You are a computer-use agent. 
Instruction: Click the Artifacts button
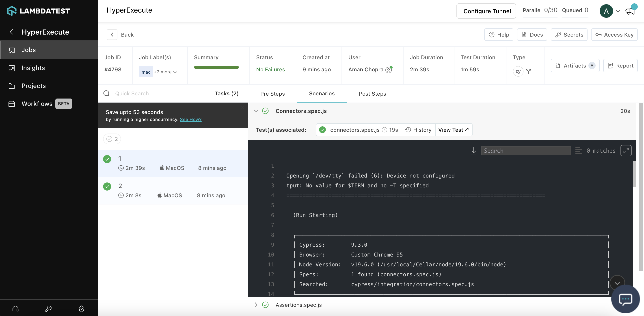[575, 65]
